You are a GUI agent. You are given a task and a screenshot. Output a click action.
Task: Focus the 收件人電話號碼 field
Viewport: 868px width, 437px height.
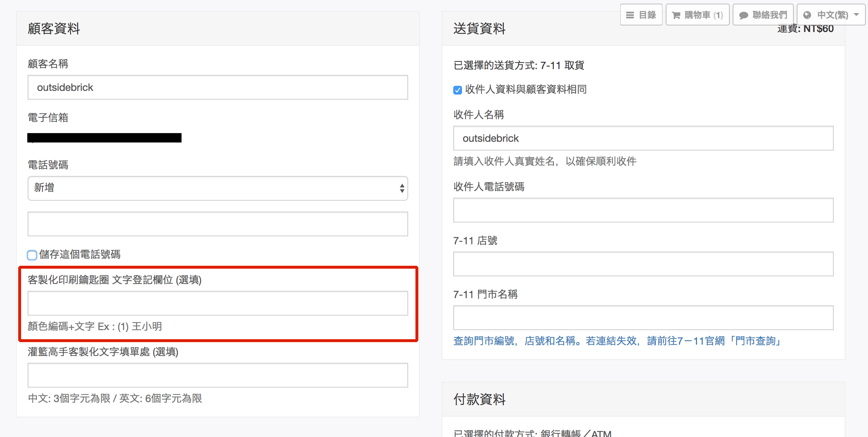[x=643, y=210]
